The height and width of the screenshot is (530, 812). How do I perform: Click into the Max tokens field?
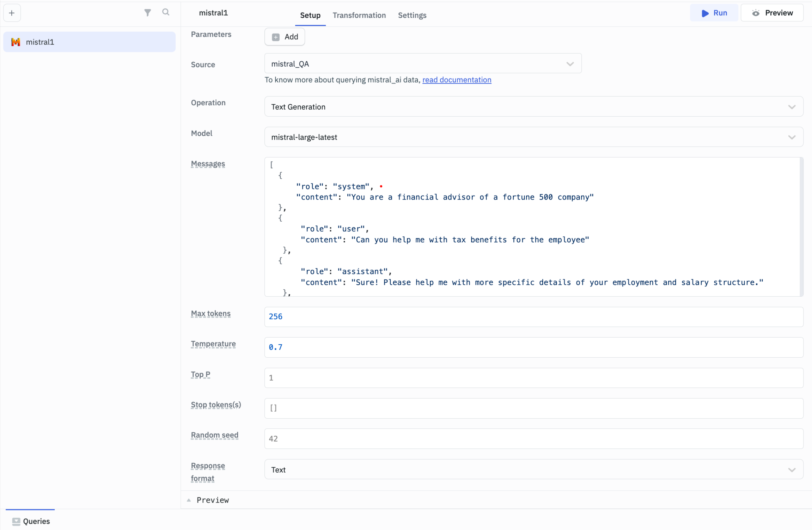point(533,317)
